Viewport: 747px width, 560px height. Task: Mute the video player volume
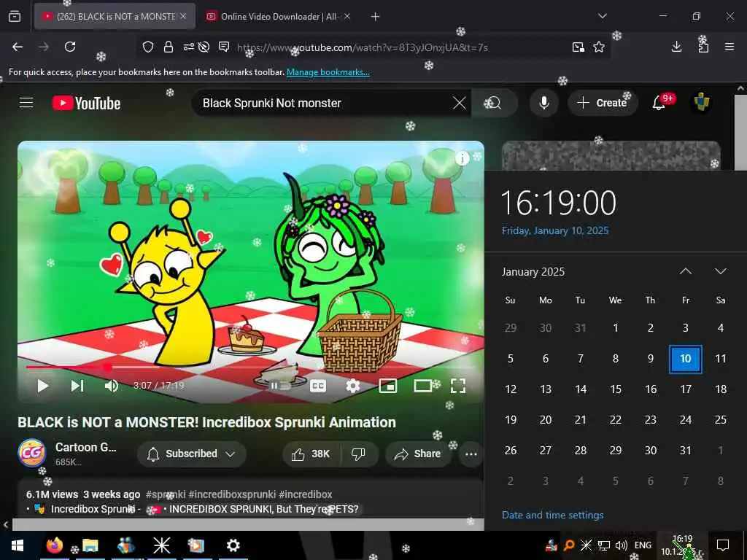111,386
